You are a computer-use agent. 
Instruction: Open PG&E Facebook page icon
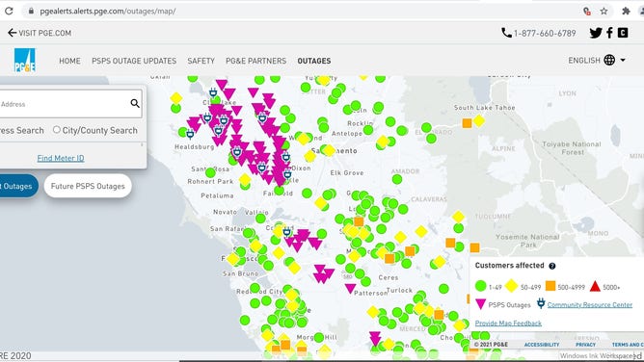pyautogui.click(x=609, y=33)
